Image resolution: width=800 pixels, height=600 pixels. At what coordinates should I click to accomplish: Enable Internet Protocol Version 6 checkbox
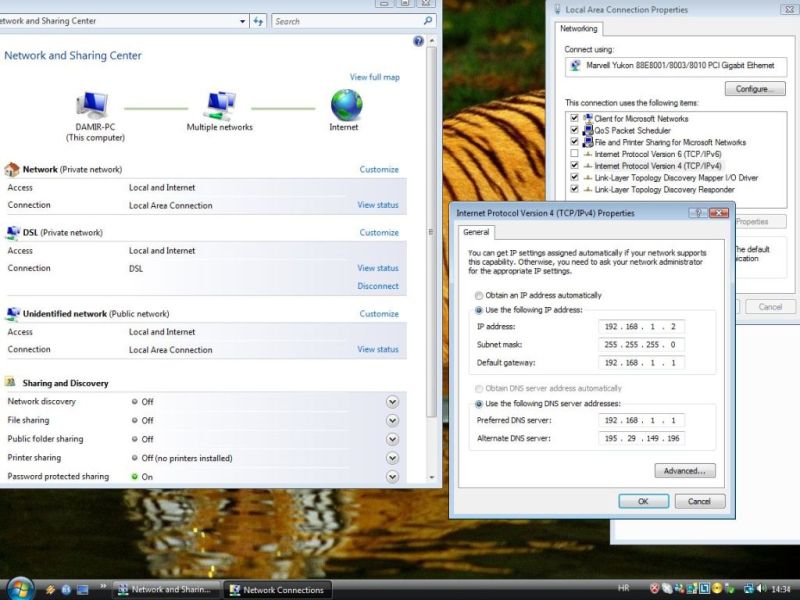574,154
